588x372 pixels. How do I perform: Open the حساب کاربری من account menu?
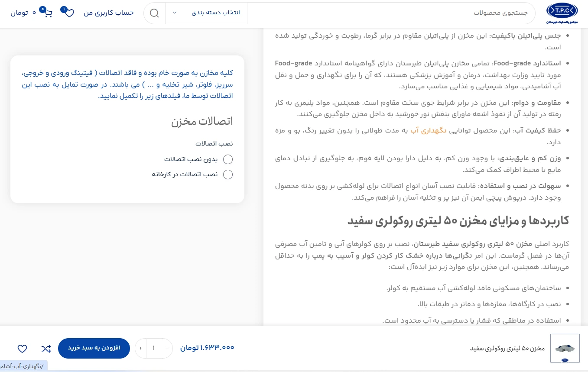[x=109, y=13]
